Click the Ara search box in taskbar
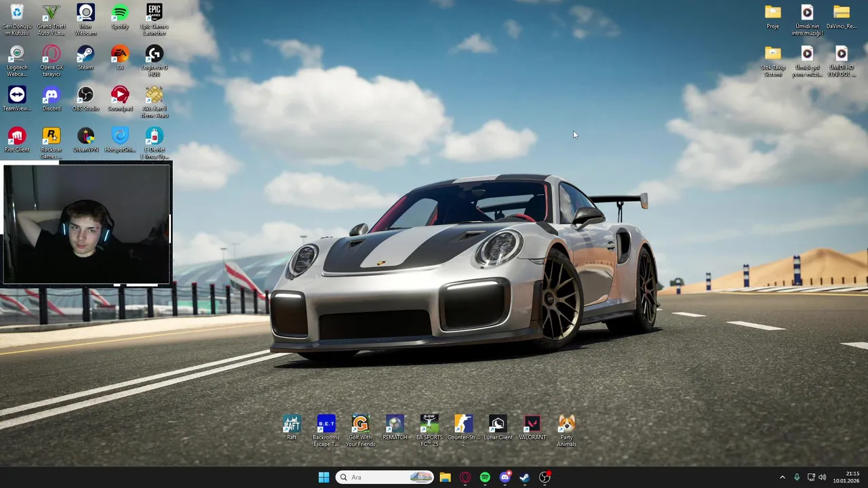This screenshot has width=868, height=488. pyautogui.click(x=385, y=477)
